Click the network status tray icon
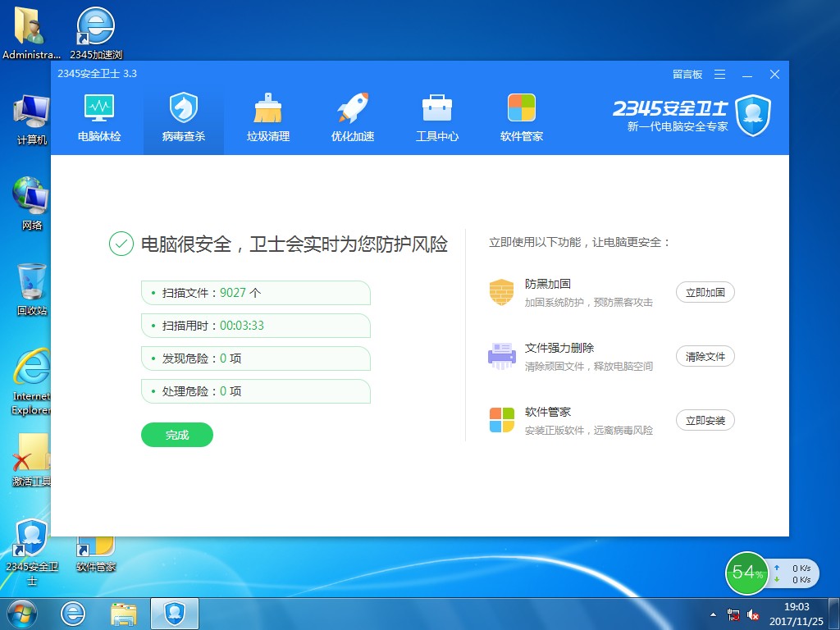The width and height of the screenshot is (840, 630). point(733,615)
